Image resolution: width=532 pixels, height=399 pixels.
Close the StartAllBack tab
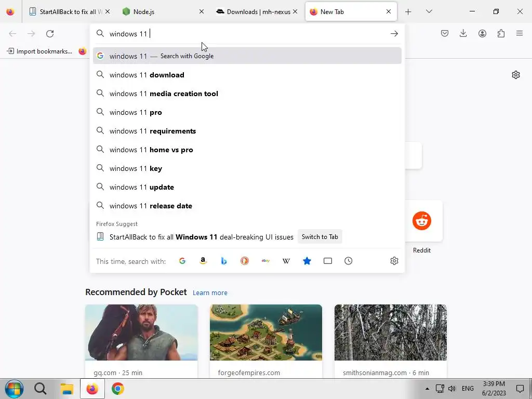coord(108,11)
